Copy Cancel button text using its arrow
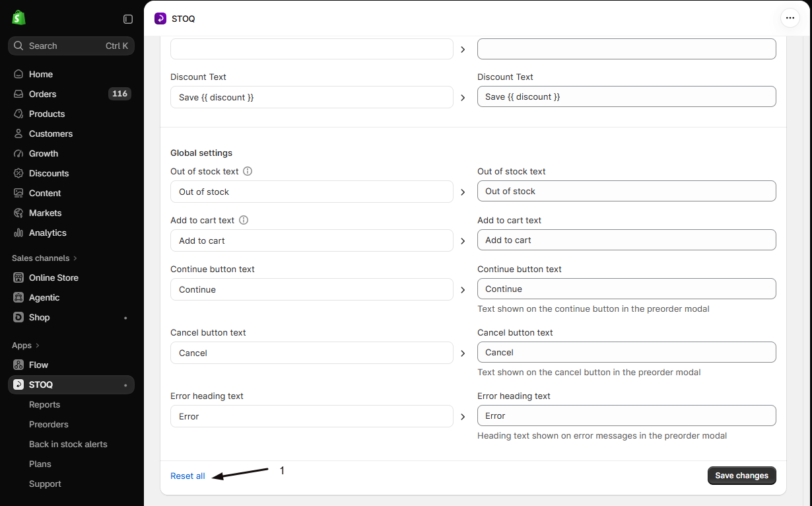Image resolution: width=812 pixels, height=506 pixels. point(463,353)
